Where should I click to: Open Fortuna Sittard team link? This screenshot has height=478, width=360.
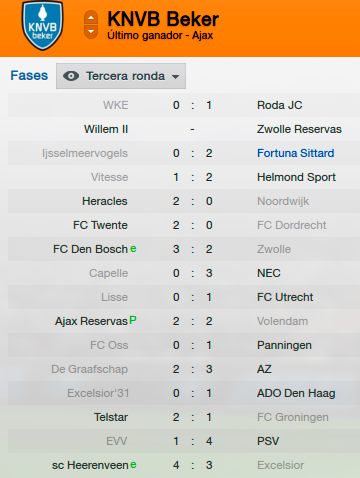coord(295,153)
